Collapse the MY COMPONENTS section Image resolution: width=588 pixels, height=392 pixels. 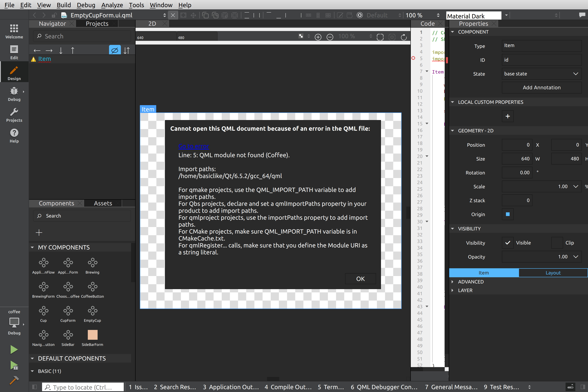(x=32, y=247)
